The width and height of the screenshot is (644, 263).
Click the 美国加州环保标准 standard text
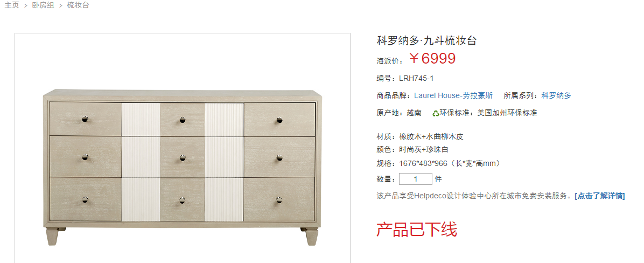tap(507, 113)
